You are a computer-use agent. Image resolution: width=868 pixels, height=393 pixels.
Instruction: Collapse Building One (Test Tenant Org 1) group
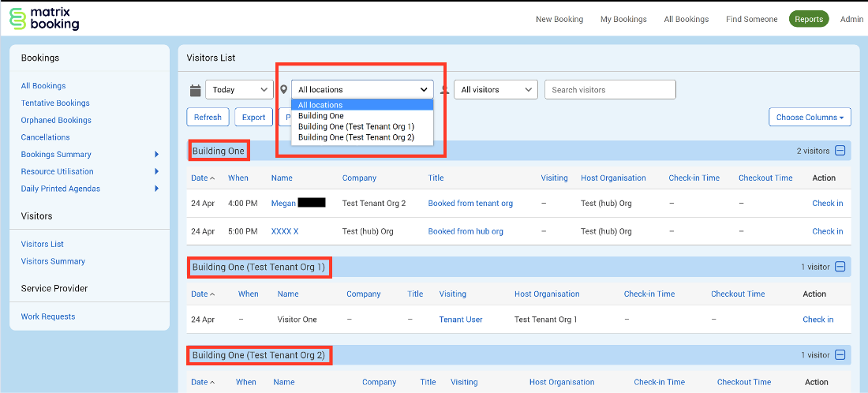[x=840, y=267]
